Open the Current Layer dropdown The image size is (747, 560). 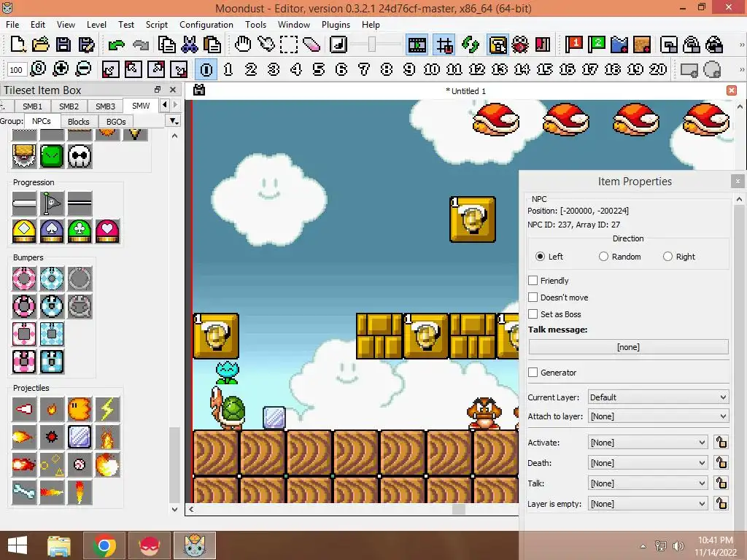tap(659, 397)
